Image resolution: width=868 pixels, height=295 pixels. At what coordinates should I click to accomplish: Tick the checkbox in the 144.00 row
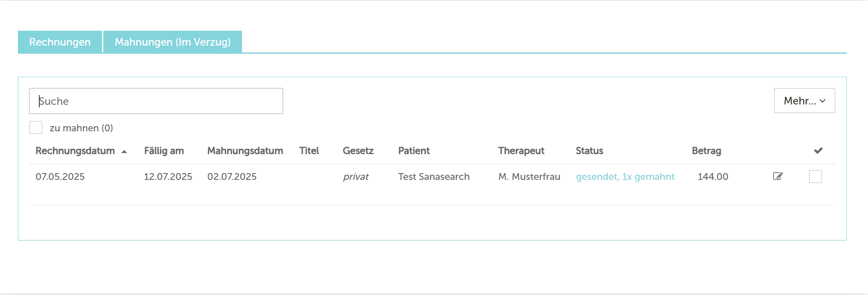click(815, 176)
